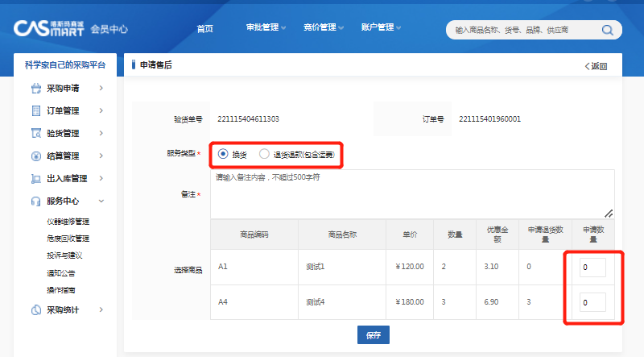
Task: Click the 验货管理 inspection icon
Action: coord(35,133)
